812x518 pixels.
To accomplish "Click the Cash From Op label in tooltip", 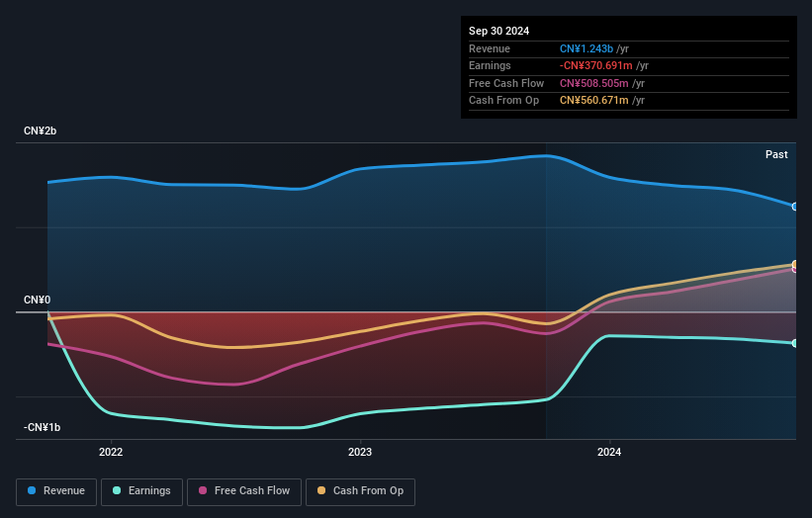I will pyautogui.click(x=503, y=101).
